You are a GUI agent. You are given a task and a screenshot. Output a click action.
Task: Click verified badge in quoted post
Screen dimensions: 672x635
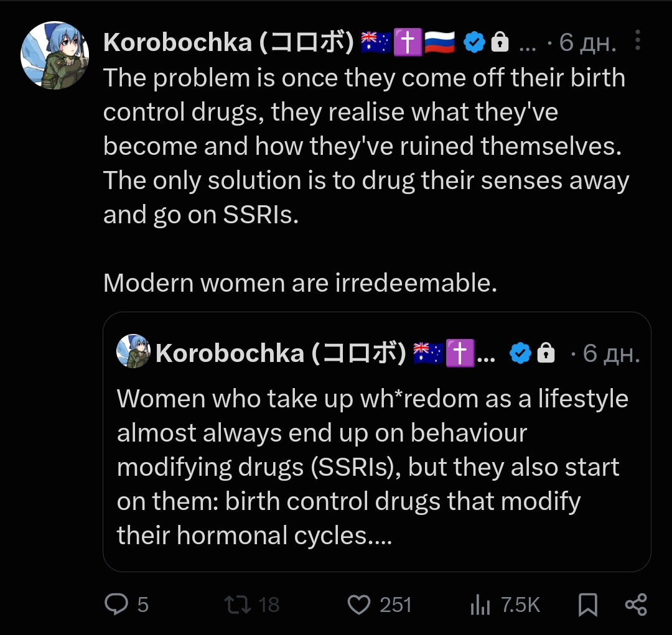click(520, 353)
